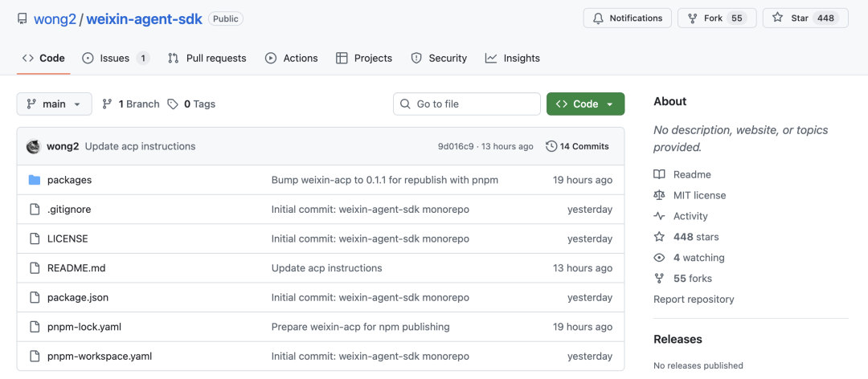Click the file icon next to .gitignore
868x379 pixels.
(35, 209)
